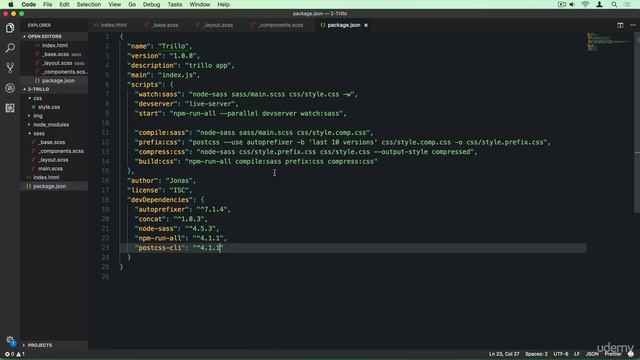This screenshot has width=640, height=360.
Task: Open the Search view in activity bar
Action: coord(10,48)
